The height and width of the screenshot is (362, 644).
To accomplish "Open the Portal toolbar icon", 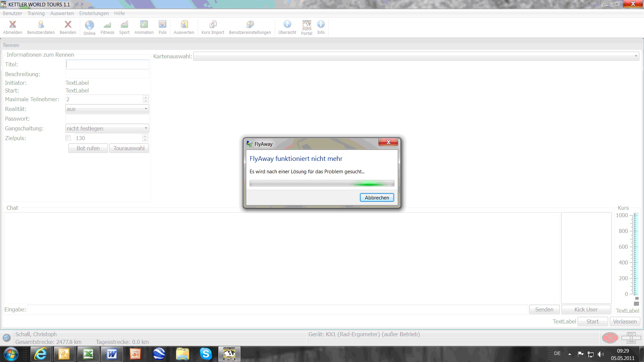I will click(x=307, y=27).
